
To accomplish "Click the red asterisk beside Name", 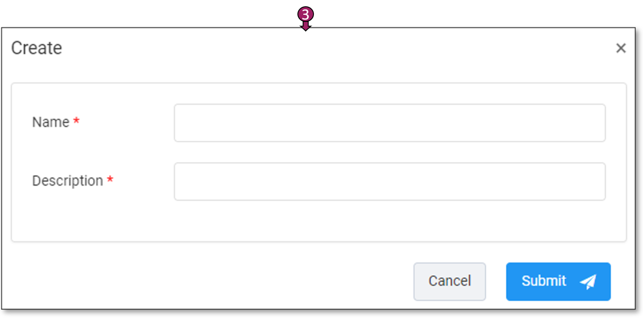I will tap(76, 121).
